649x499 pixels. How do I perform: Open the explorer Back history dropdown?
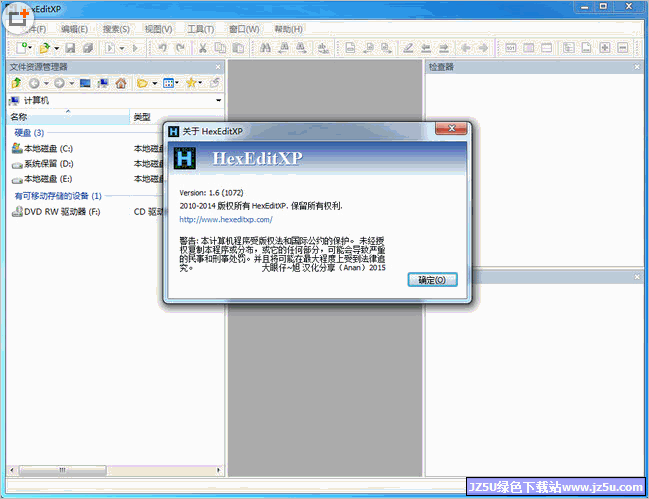(46, 83)
